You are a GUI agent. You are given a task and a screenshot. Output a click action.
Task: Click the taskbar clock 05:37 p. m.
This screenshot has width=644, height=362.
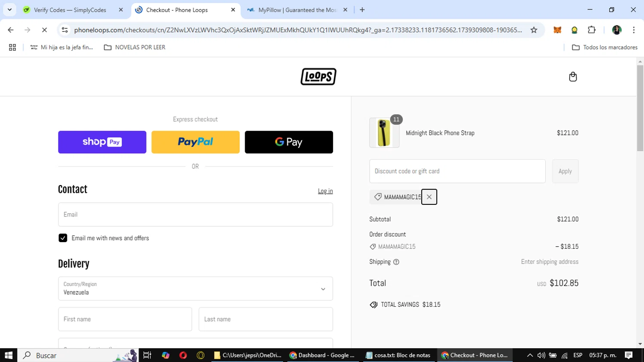pos(603,355)
